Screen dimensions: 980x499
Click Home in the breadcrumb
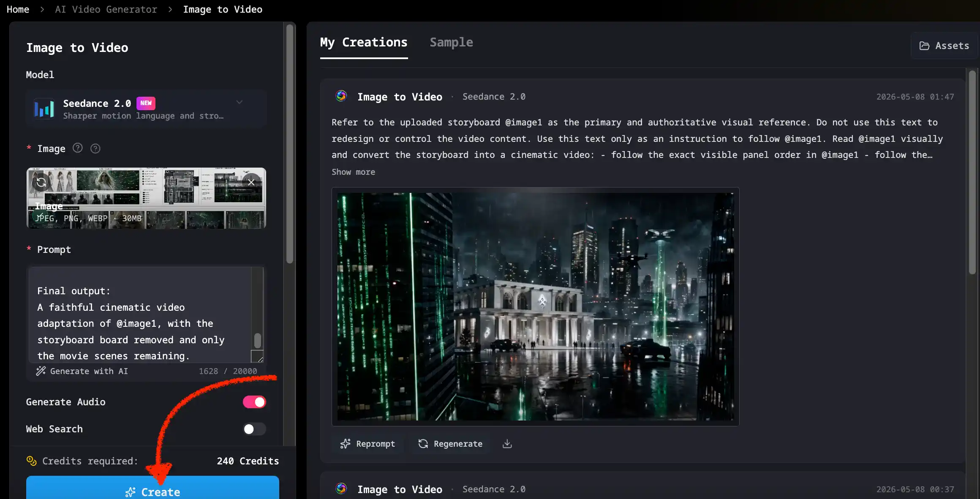(x=18, y=9)
